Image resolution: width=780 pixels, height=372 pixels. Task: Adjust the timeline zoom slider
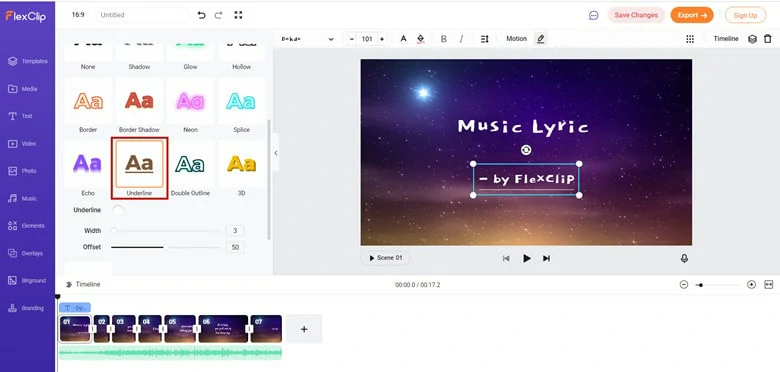[x=718, y=285]
